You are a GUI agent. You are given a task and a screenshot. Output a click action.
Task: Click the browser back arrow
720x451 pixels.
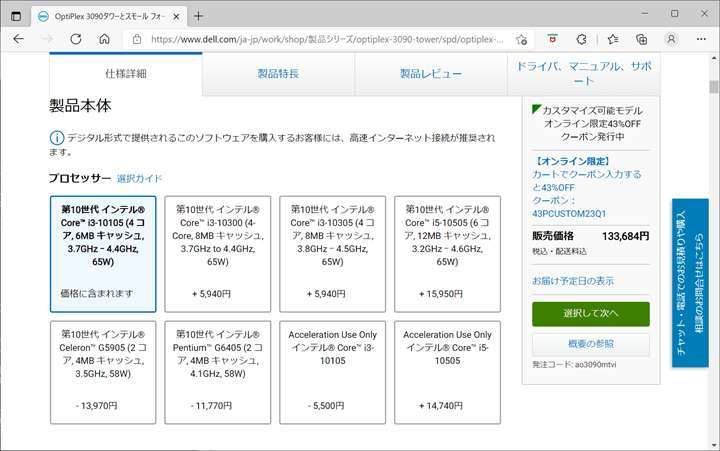coord(18,39)
